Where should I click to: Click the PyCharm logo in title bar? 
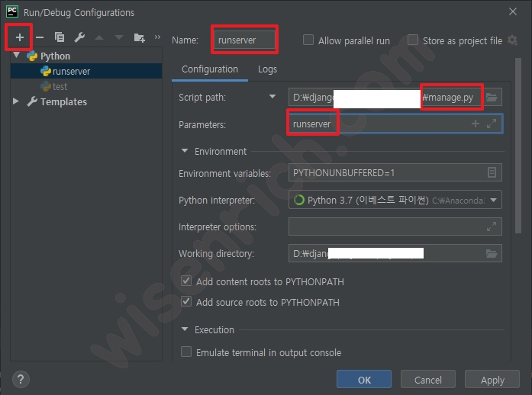coord(12,11)
